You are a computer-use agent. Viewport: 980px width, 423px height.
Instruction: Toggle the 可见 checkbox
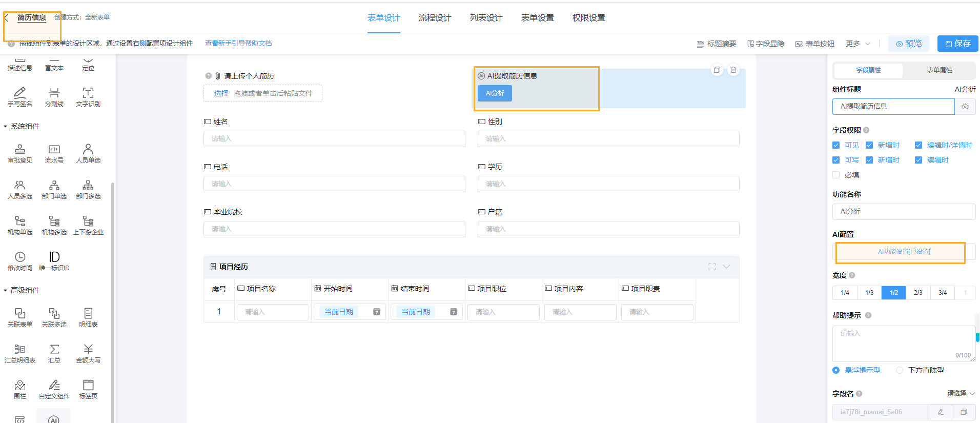pyautogui.click(x=836, y=145)
